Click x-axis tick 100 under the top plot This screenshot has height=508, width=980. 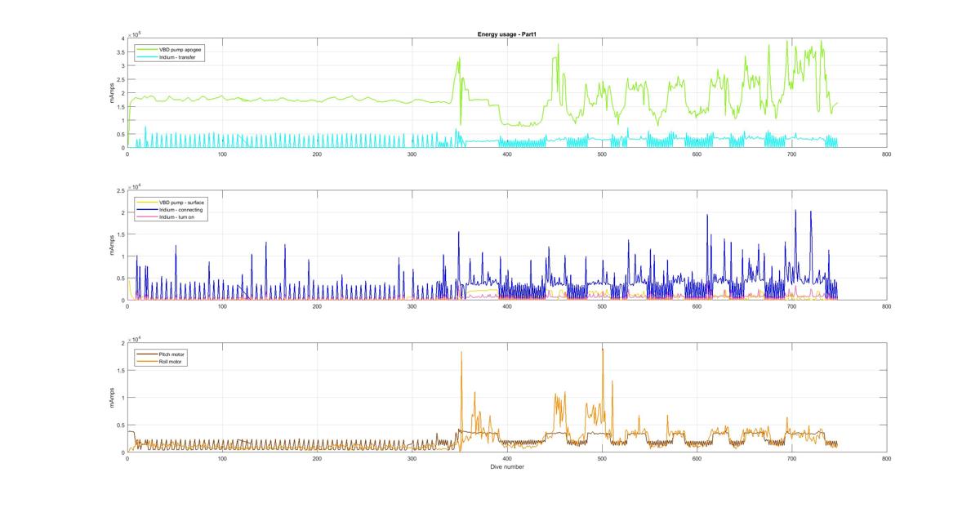[222, 154]
